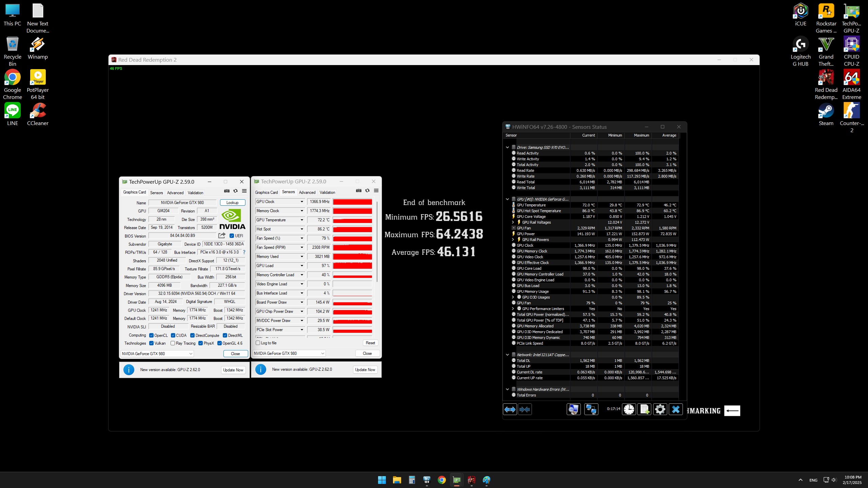Enable Ray Tracing checkbox
Screen dimensions: 868x488
[173, 343]
